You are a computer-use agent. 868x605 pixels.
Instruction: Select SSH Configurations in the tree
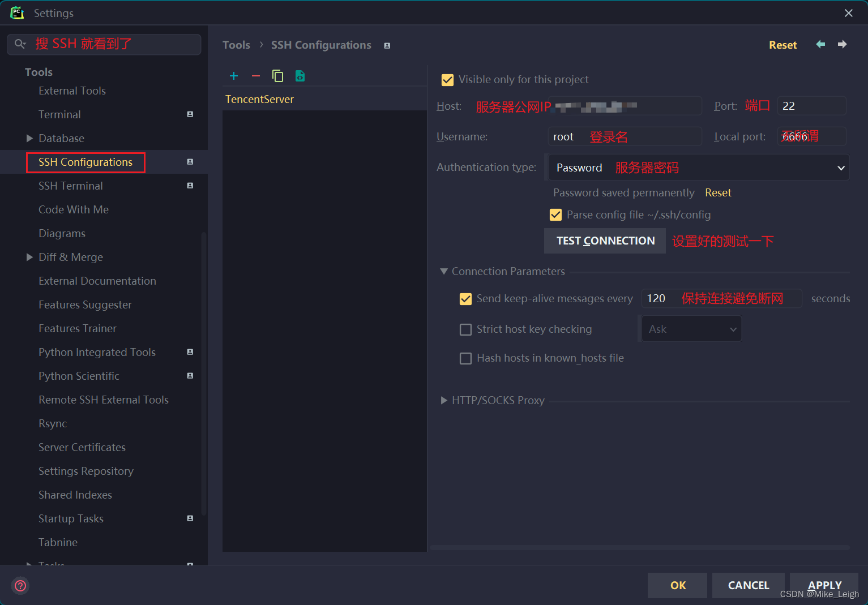coord(85,162)
